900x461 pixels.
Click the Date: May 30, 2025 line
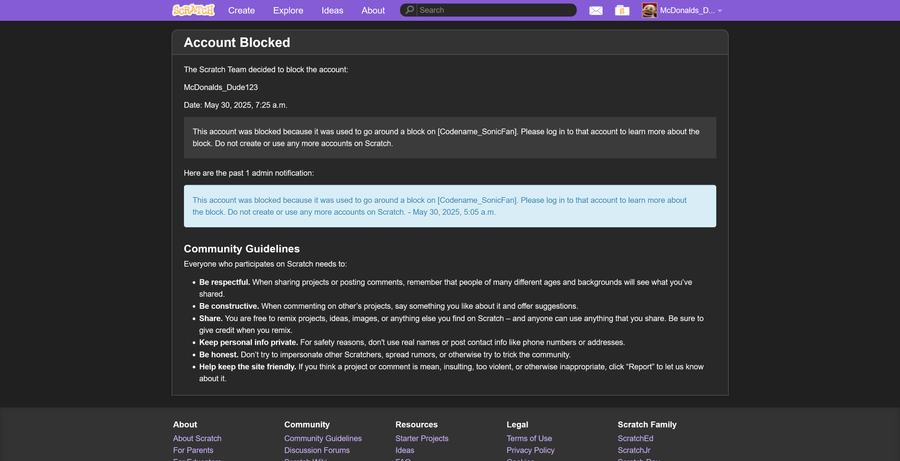235,105
